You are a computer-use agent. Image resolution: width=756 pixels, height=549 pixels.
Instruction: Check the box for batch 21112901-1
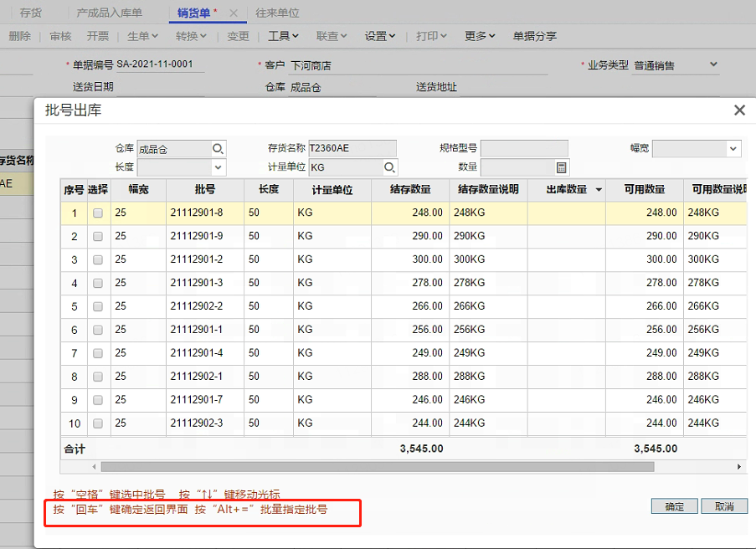pyautogui.click(x=98, y=330)
